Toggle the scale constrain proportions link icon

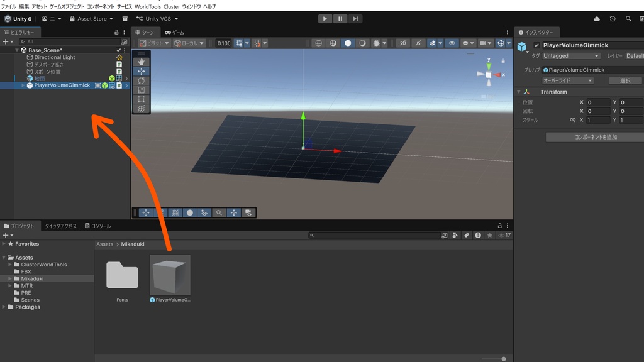(572, 120)
